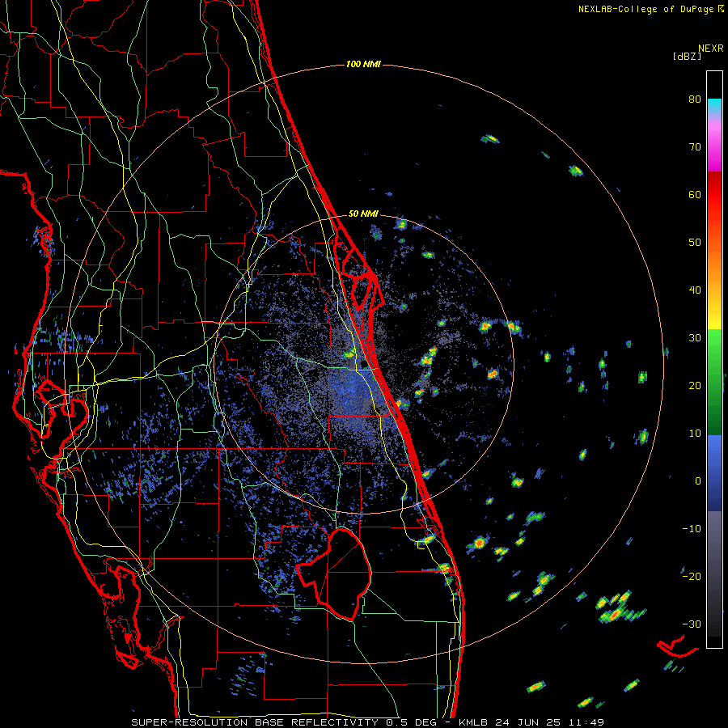Click the "[dBZ]" unit label

point(687,56)
